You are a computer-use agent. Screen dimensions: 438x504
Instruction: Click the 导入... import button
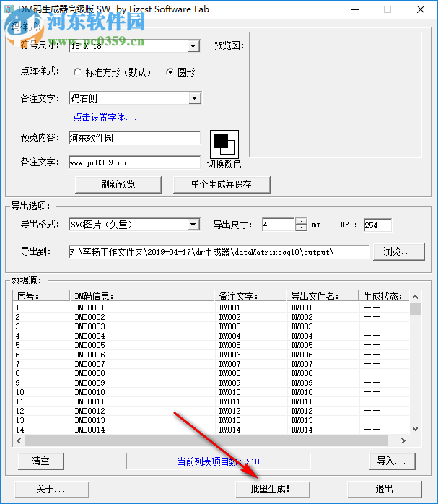(393, 461)
